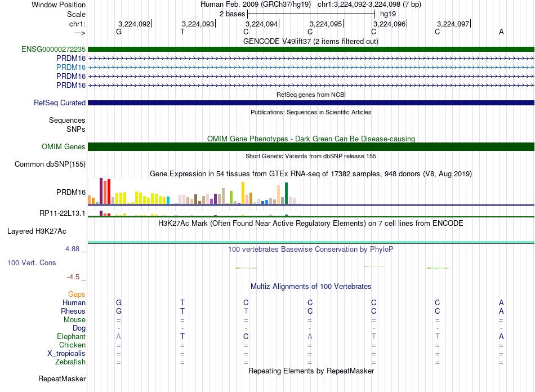Click the Gene Expression in 54 tissues title
This screenshot has width=535, height=392.
[311, 174]
